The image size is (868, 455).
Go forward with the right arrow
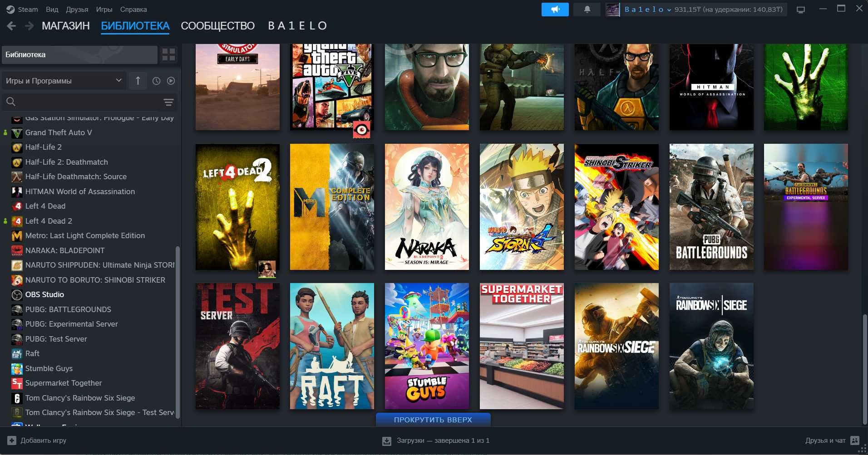point(29,26)
